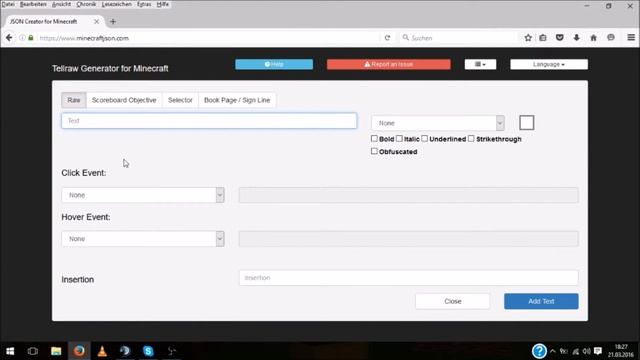Image resolution: width=640 pixels, height=360 pixels.
Task: Click the taskbar clock showing 18:27
Action: pos(621,351)
